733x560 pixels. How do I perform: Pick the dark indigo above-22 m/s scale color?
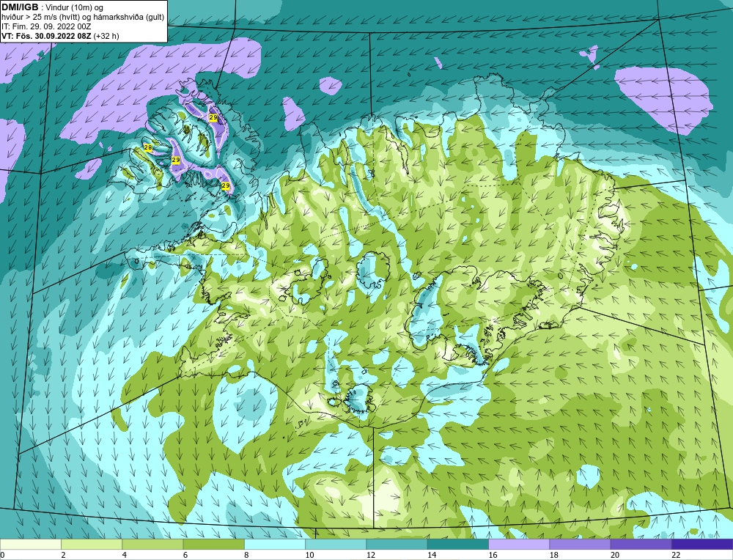point(702,544)
